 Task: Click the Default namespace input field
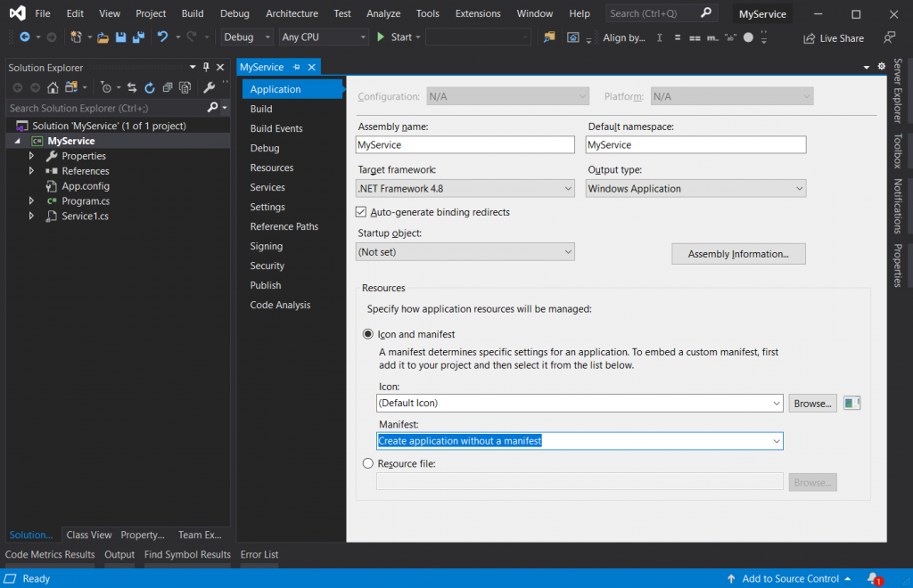pos(695,145)
